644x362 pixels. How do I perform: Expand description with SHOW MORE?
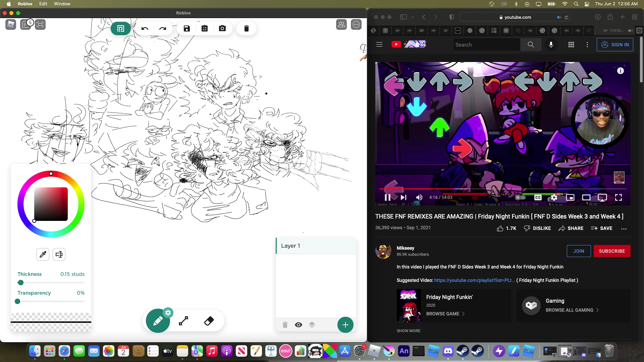408,331
